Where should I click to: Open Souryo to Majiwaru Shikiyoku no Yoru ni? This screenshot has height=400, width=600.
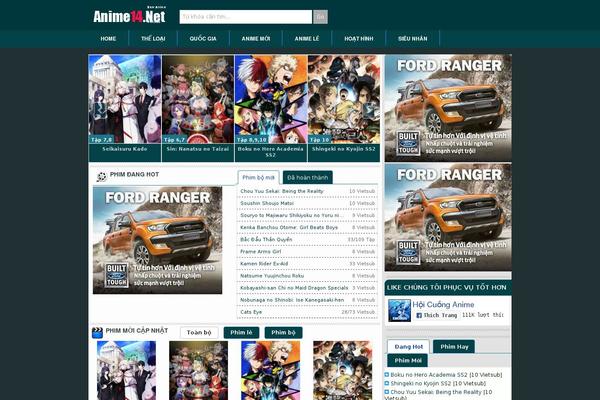(x=292, y=215)
